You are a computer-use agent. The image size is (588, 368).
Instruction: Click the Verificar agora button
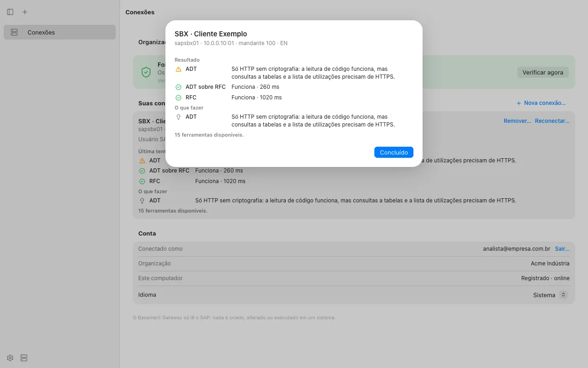(x=543, y=72)
